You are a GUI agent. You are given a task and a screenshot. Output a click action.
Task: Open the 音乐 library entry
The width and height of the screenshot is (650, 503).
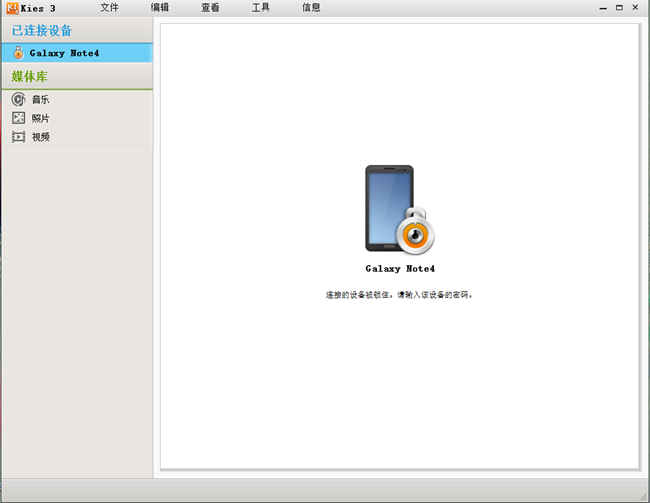[40, 99]
